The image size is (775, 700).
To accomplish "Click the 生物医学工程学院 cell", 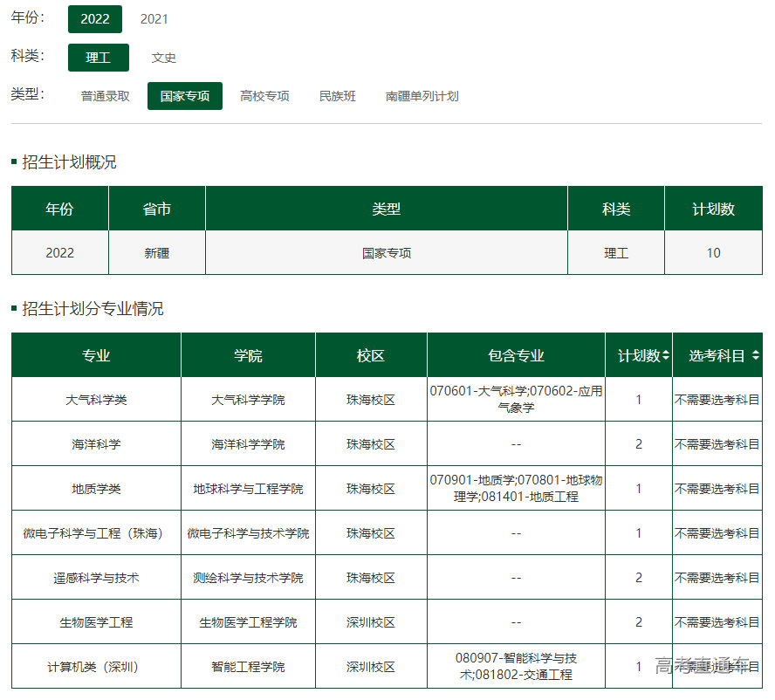I will (x=247, y=621).
